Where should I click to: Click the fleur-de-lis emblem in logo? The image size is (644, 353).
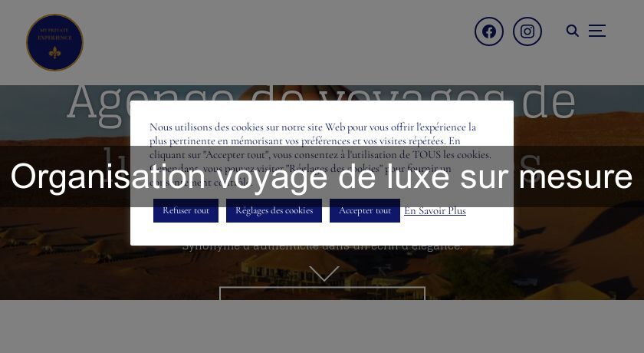tap(54, 52)
